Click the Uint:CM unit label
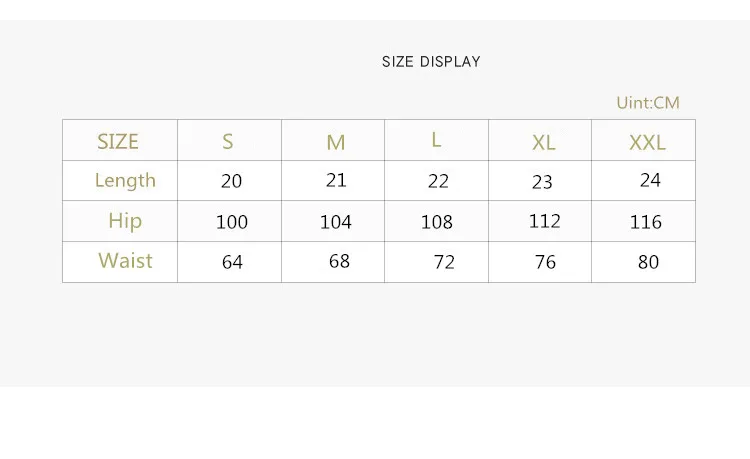This screenshot has width=750, height=459. pos(648,103)
